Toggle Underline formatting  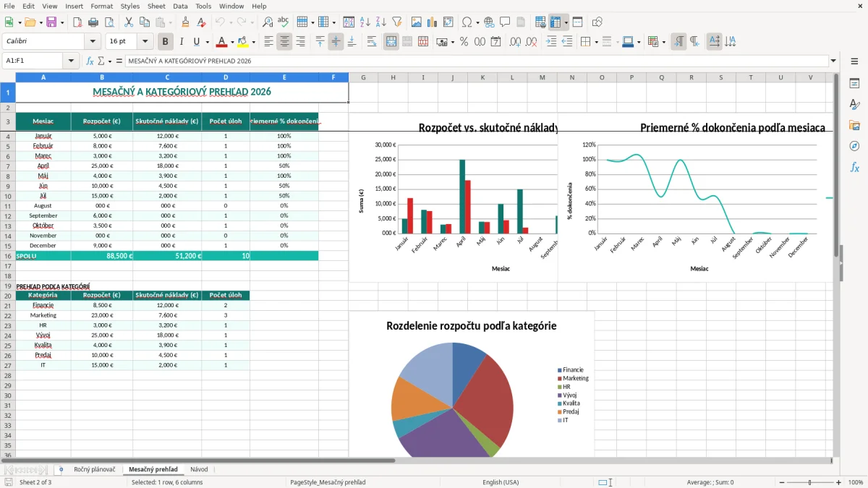pyautogui.click(x=197, y=42)
